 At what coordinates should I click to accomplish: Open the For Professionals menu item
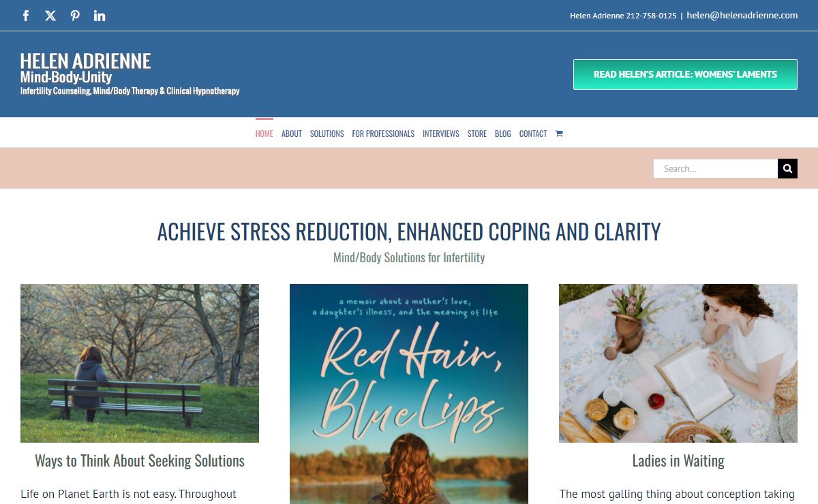(x=383, y=133)
